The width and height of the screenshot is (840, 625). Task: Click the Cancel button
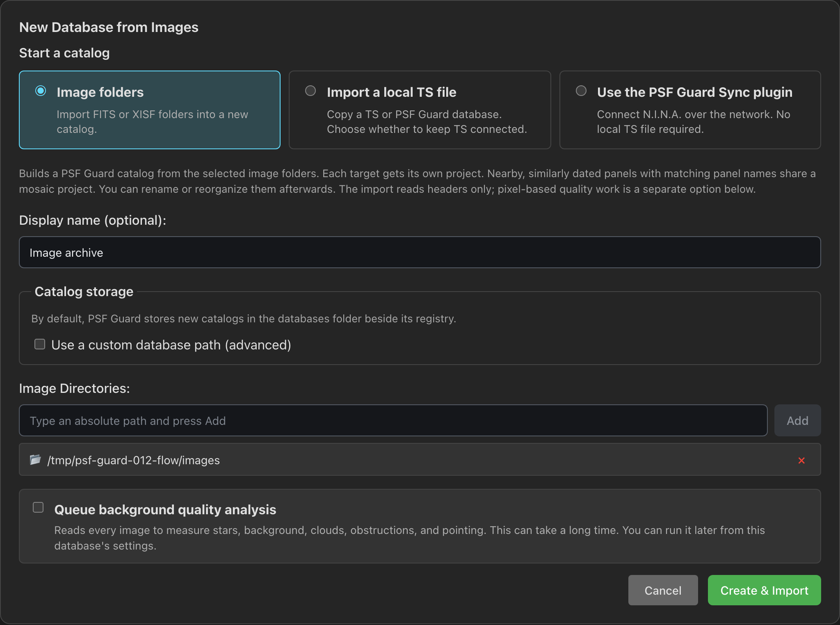(x=663, y=590)
